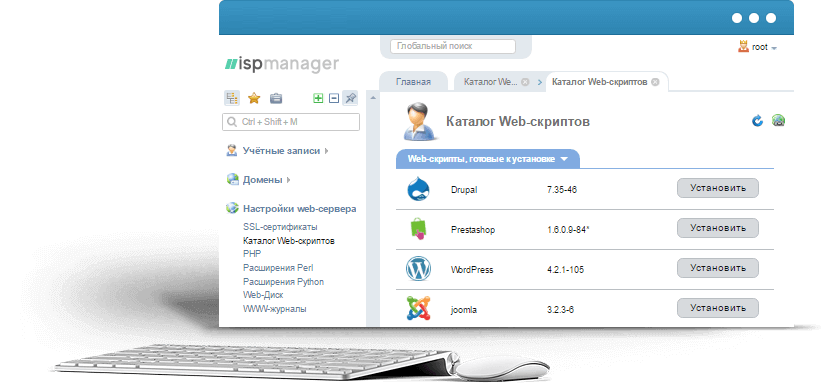The image size is (825, 390).
Task: Close the Каталог Web-скриптов tab
Action: (655, 82)
